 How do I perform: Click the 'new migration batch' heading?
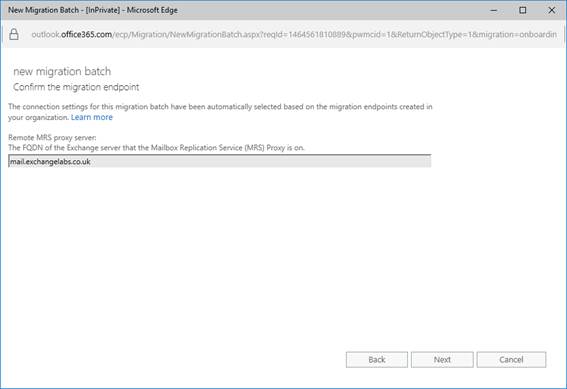point(62,71)
